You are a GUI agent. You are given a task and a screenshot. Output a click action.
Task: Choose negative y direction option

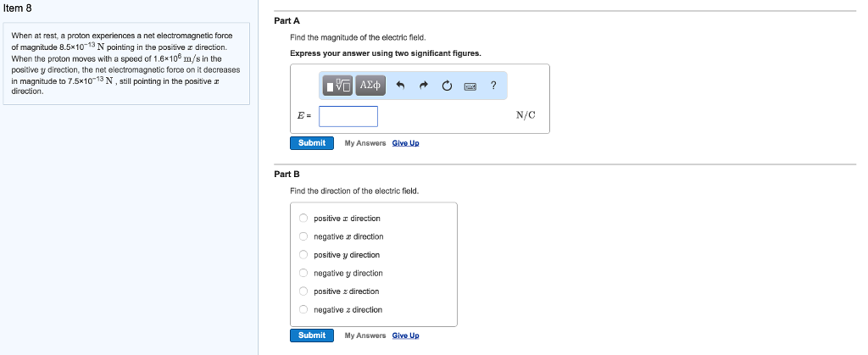(303, 273)
